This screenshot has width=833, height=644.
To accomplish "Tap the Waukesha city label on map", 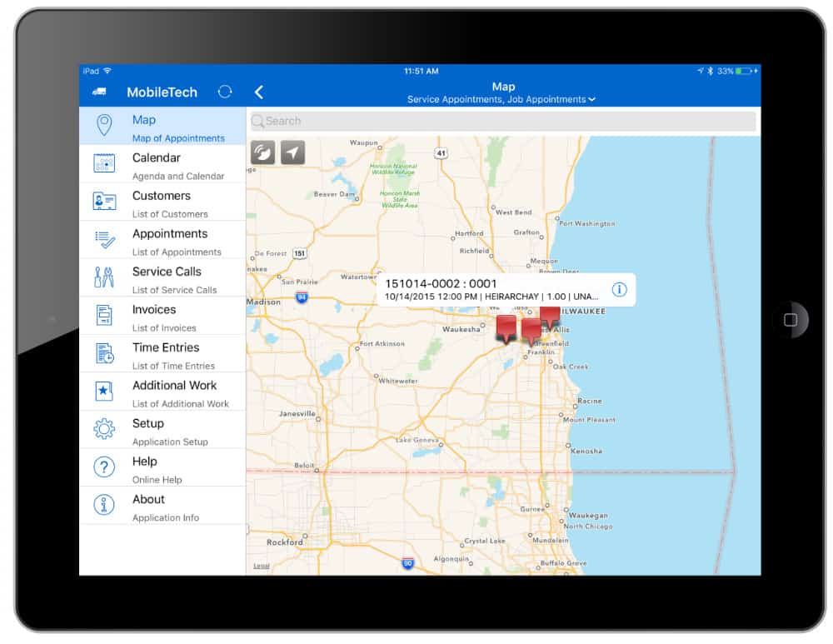I will tap(461, 329).
